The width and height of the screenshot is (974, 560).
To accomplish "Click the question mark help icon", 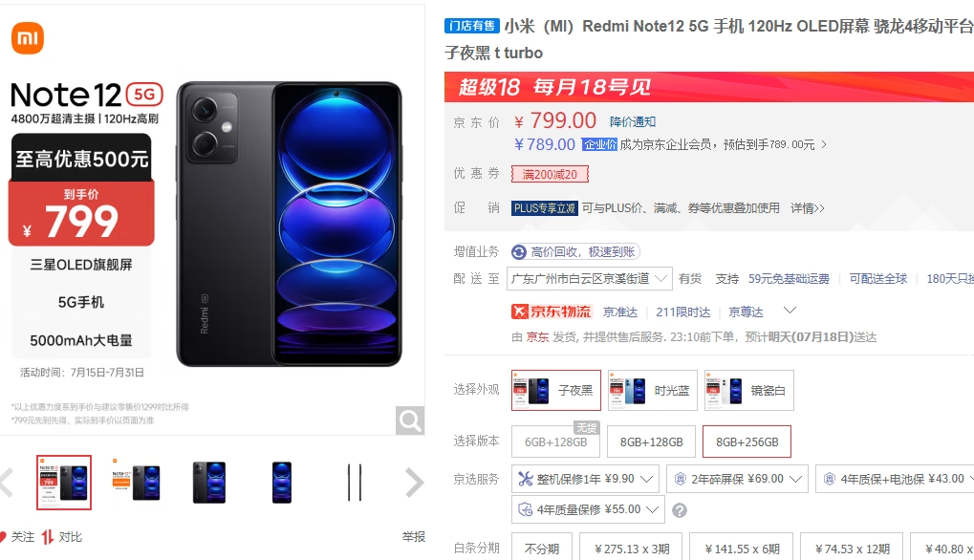I will [x=680, y=510].
